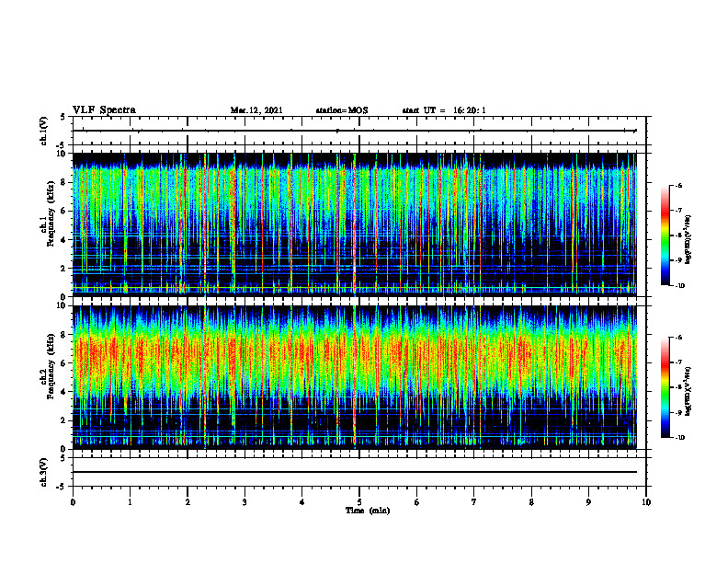Click the "Time (min)" axis title
This screenshot has height=563, width=728.
368,511
